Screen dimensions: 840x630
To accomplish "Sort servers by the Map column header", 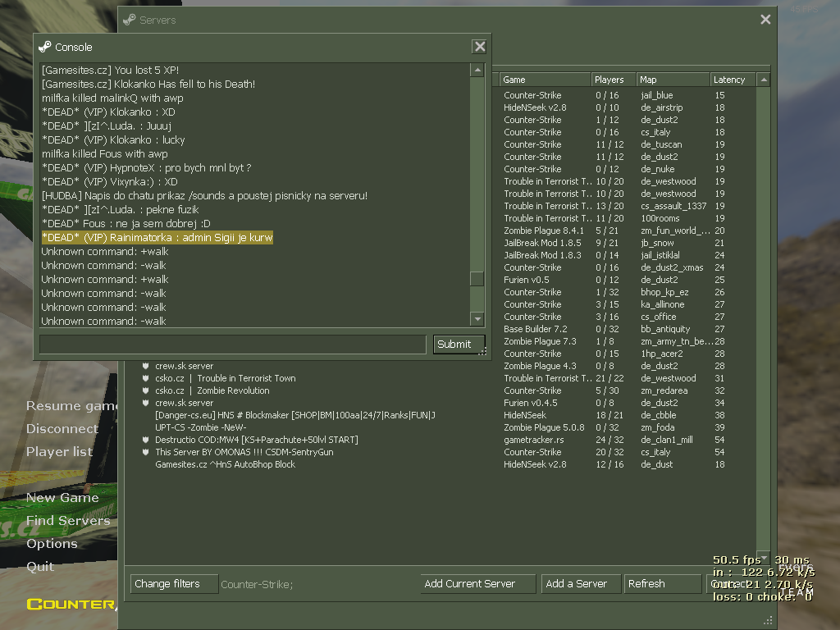I will (x=672, y=80).
